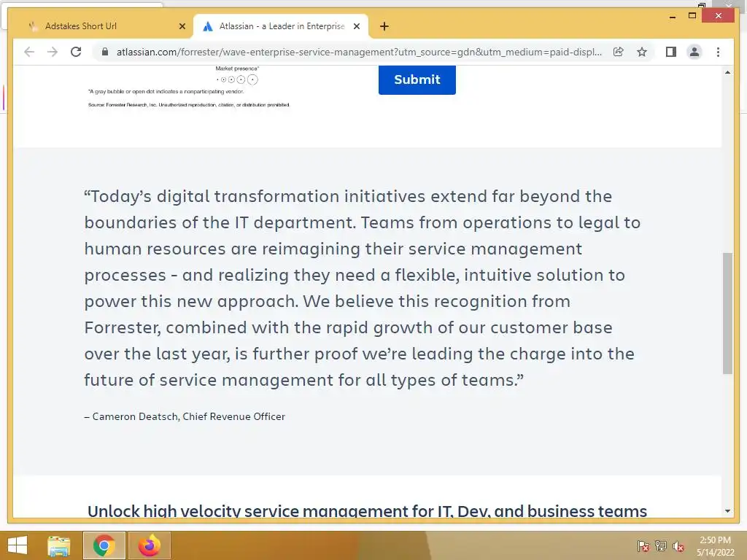The width and height of the screenshot is (747, 560).
Task: Open File Explorer from the taskbar
Action: point(59,545)
